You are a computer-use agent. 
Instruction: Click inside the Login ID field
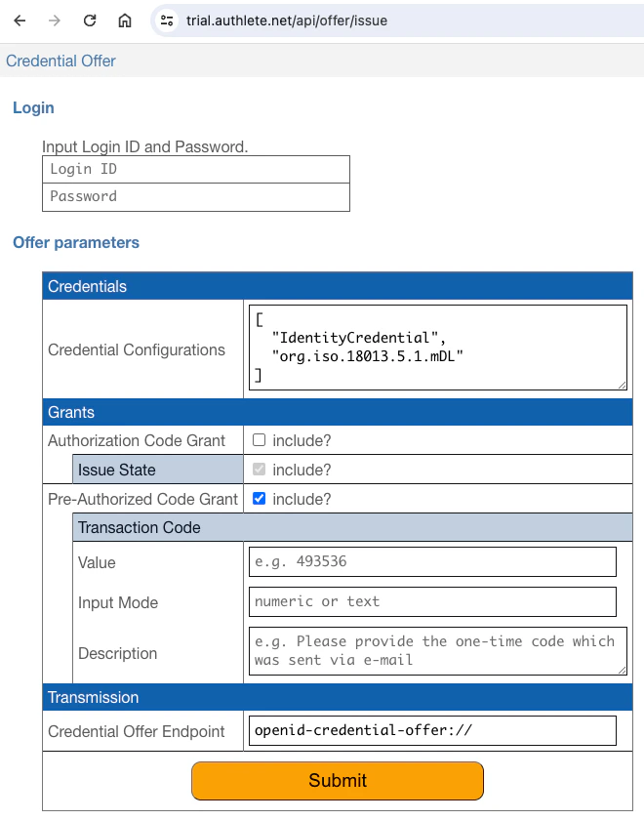click(195, 169)
